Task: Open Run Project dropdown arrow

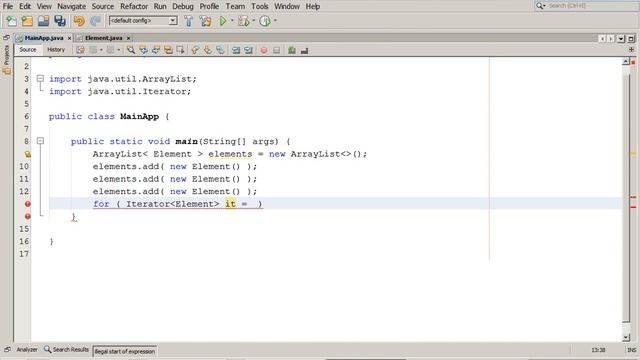Action: click(232, 20)
